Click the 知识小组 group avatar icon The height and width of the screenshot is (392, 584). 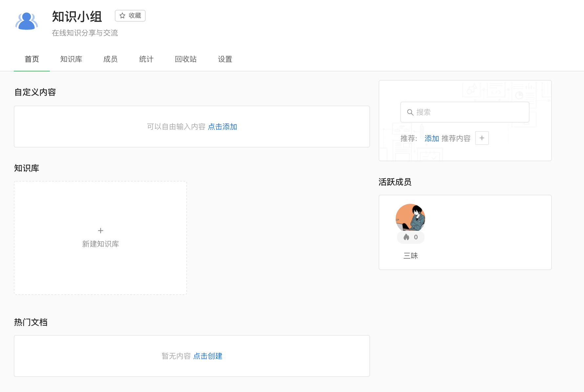pyautogui.click(x=27, y=21)
